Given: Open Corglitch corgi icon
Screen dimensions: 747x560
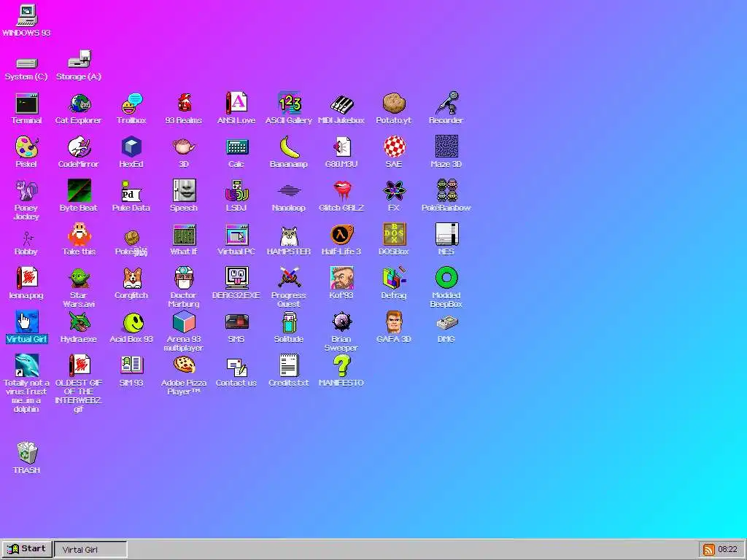Looking at the screenshot, I should tap(131, 279).
